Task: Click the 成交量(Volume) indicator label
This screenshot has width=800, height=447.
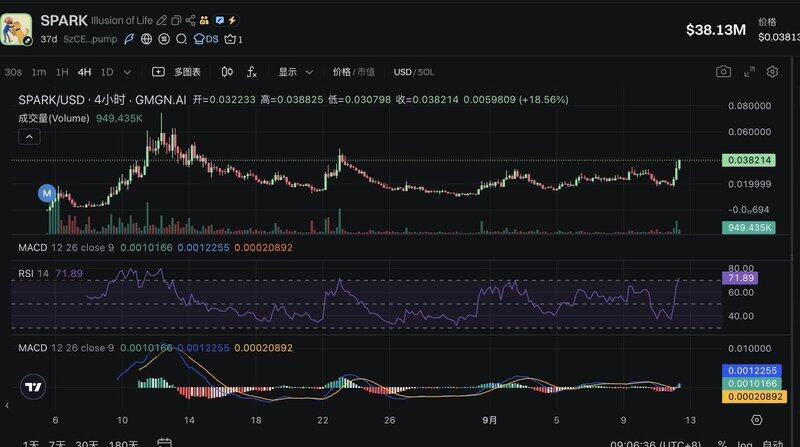Action: 54,118
